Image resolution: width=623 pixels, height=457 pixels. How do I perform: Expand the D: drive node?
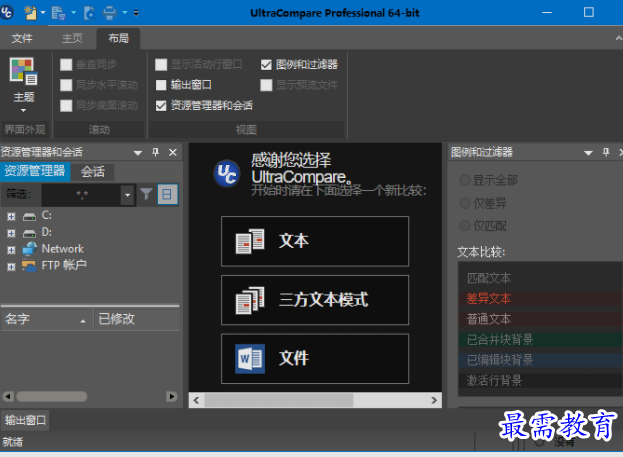pos(11,234)
